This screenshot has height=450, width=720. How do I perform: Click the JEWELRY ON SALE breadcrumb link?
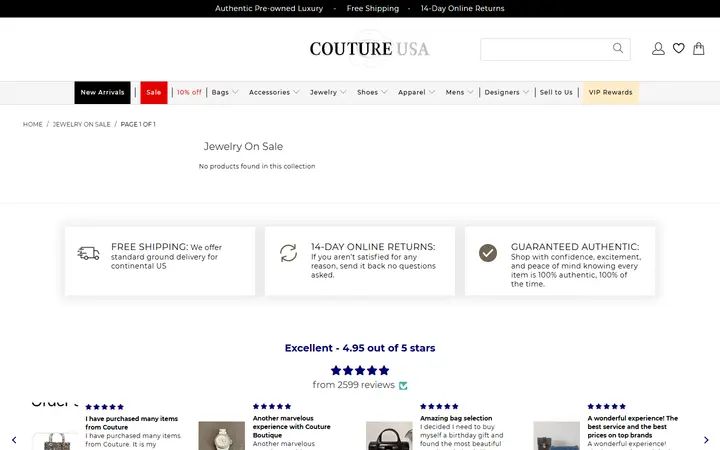81,124
